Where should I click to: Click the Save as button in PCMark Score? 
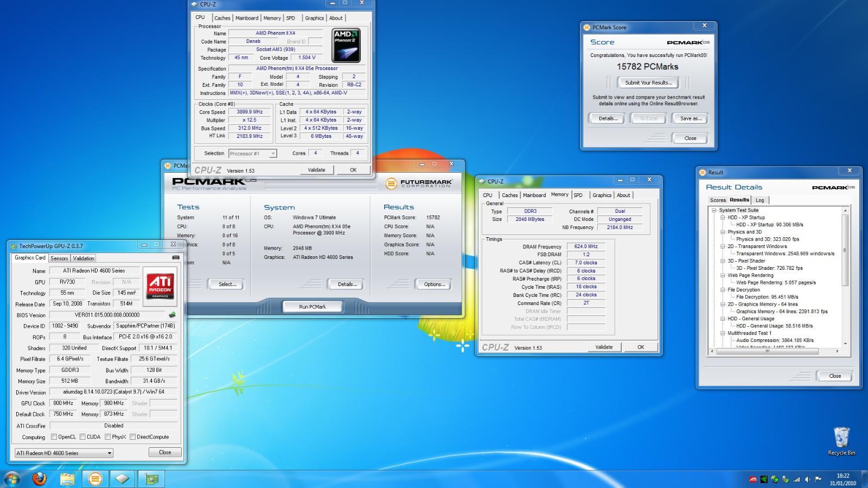tap(691, 118)
